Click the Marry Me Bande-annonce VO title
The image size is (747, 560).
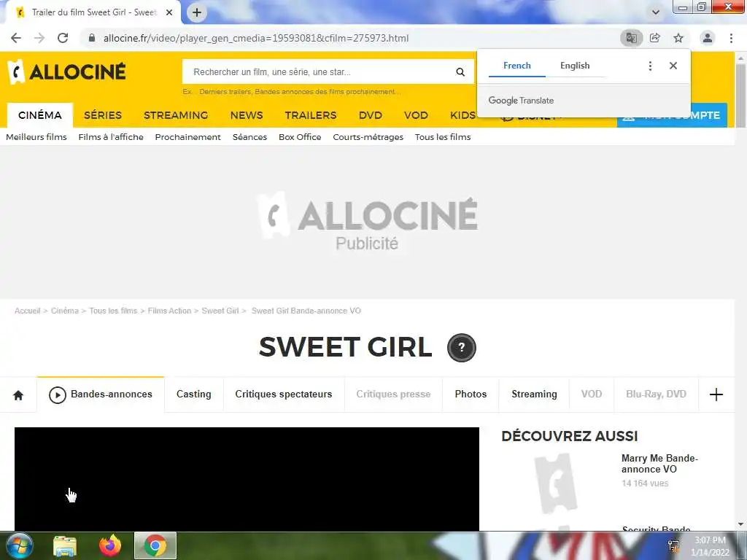point(659,464)
